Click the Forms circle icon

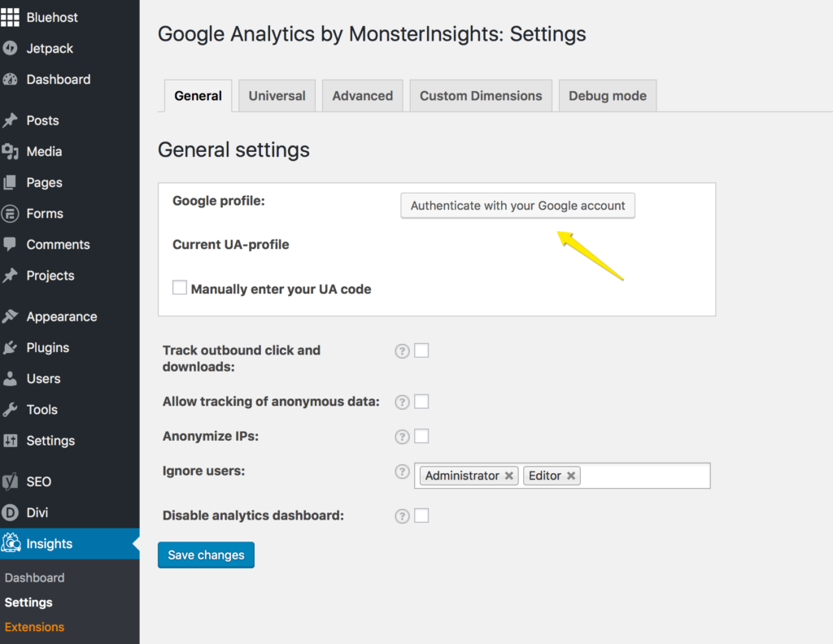[10, 213]
